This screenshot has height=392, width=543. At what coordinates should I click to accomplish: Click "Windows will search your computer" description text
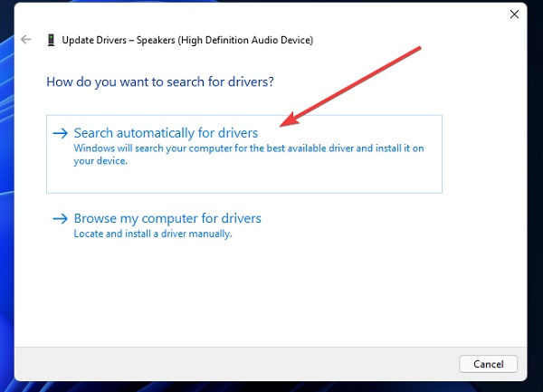249,148
